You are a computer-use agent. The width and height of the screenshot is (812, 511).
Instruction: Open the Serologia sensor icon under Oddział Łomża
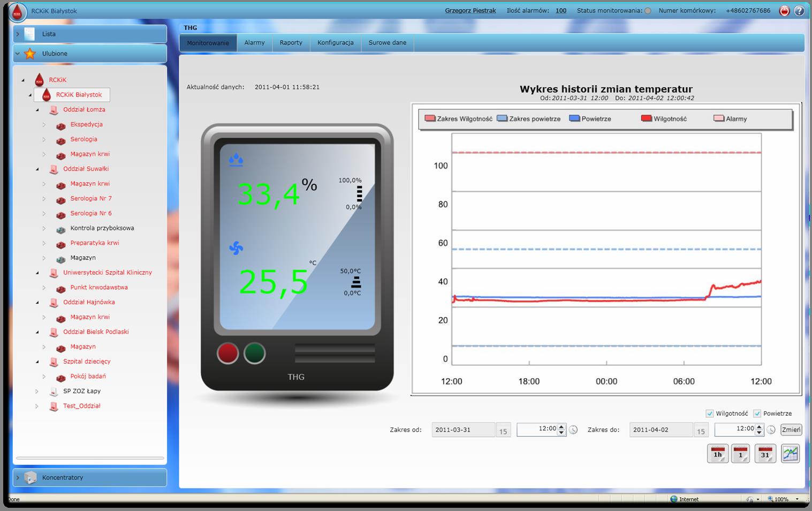click(61, 139)
